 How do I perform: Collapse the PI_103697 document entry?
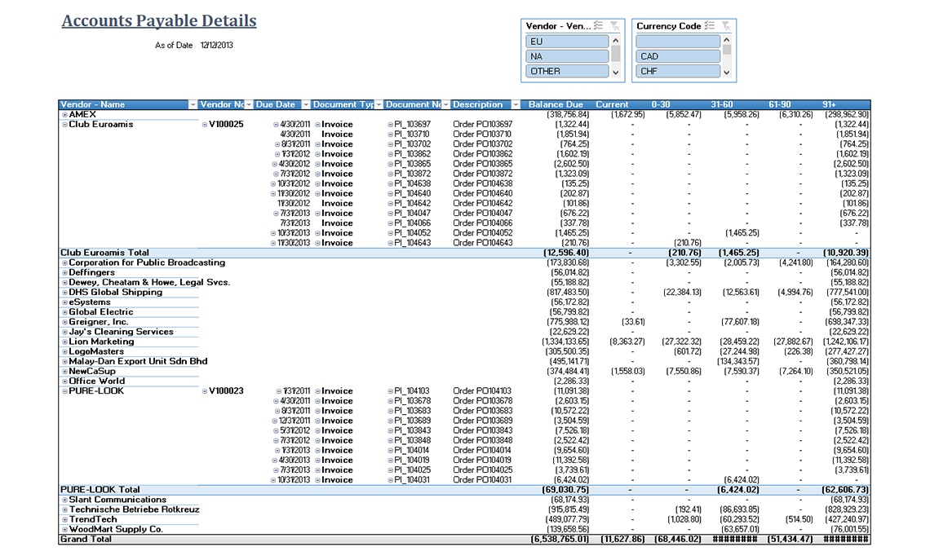(x=390, y=125)
